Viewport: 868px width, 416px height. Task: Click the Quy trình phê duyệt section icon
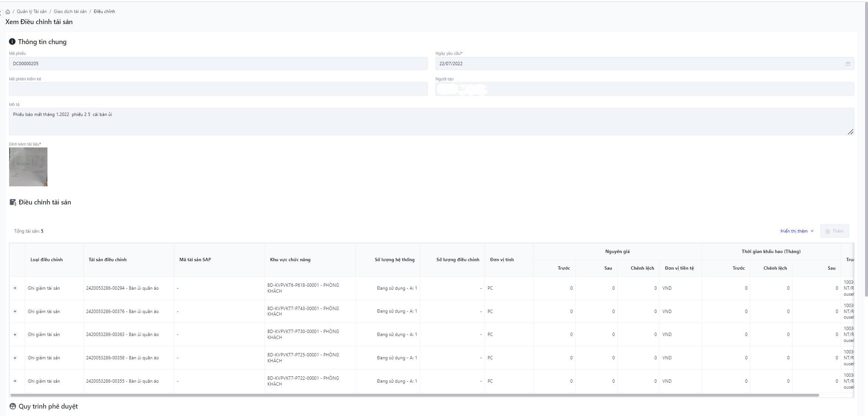pos(13,406)
